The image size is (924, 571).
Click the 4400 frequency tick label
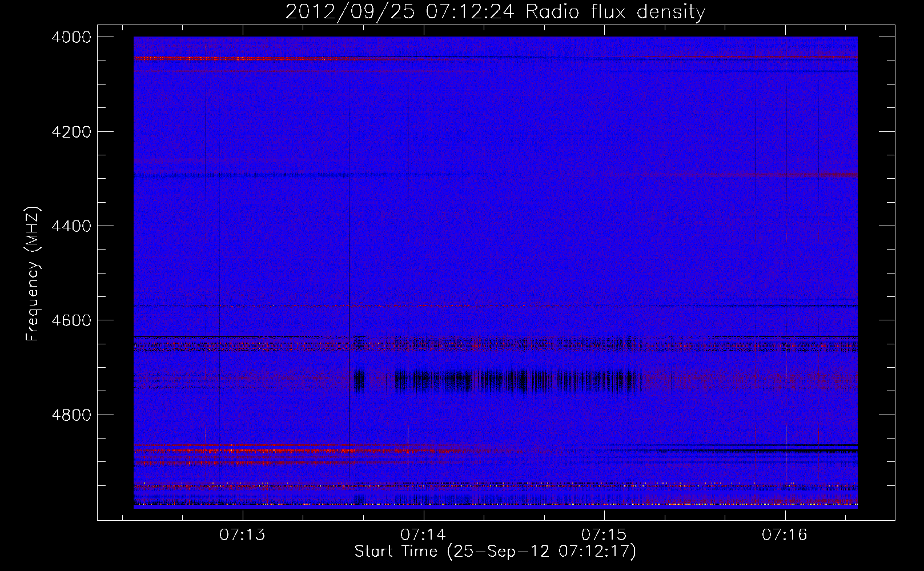coord(71,226)
